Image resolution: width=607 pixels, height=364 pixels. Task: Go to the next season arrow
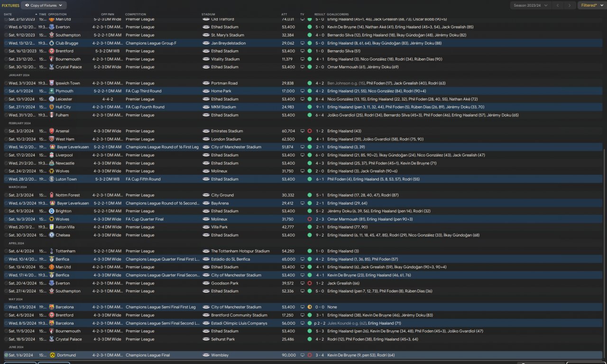pyautogui.click(x=570, y=5)
